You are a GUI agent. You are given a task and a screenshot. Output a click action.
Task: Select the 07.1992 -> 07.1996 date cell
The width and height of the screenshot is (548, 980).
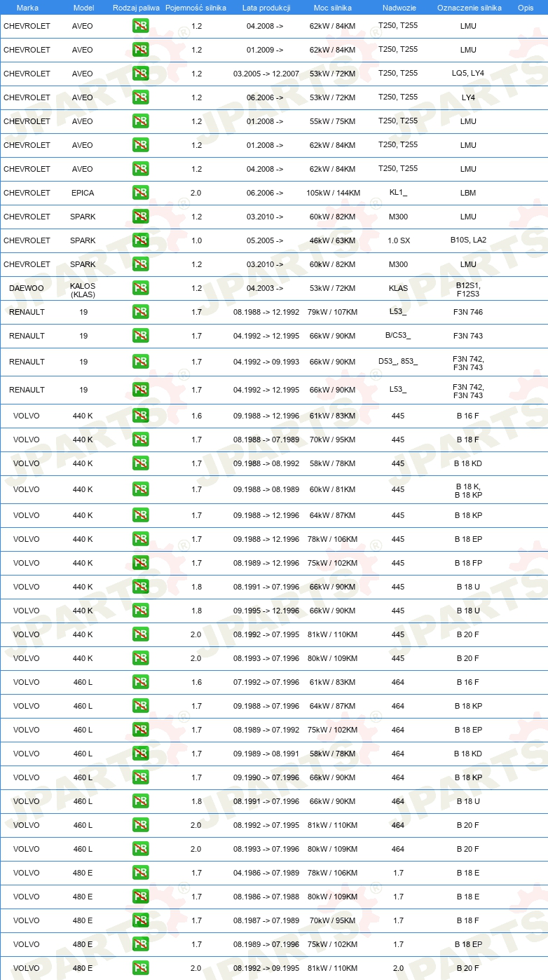click(266, 682)
